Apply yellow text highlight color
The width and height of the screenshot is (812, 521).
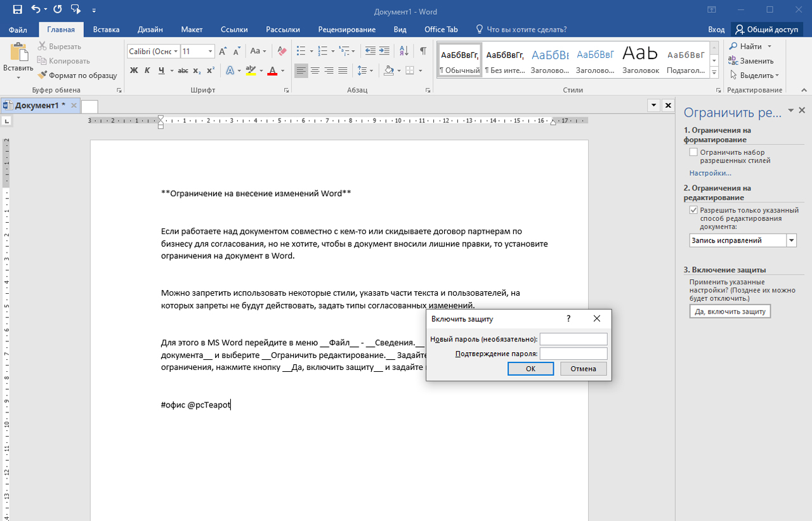[251, 70]
